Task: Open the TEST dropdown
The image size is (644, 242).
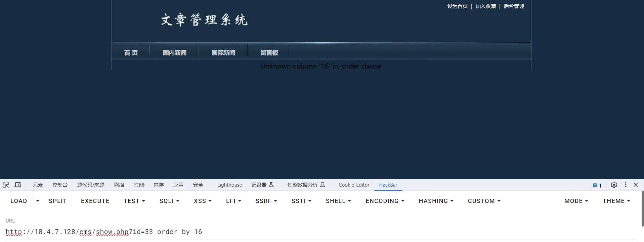Action: coord(134,201)
